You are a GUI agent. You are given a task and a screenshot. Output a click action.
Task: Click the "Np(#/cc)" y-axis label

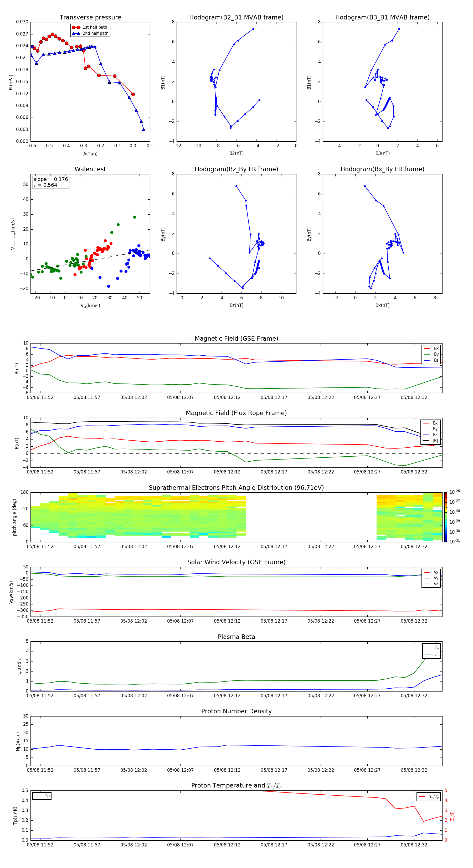tap(18, 741)
